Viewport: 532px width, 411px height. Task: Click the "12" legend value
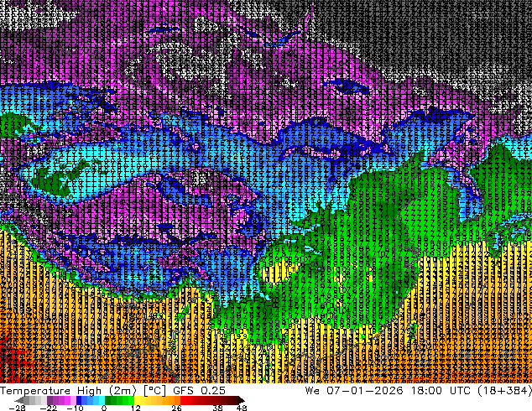coord(136,408)
